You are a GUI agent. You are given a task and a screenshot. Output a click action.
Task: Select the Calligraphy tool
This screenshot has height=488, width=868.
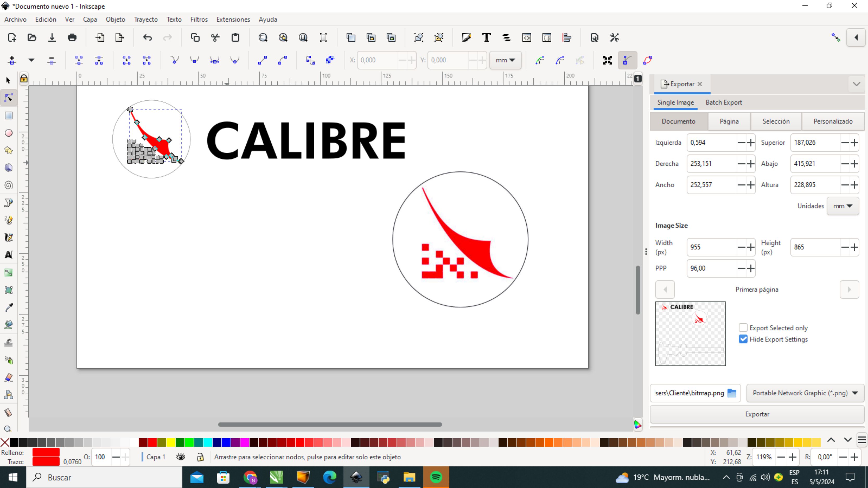pos(8,238)
